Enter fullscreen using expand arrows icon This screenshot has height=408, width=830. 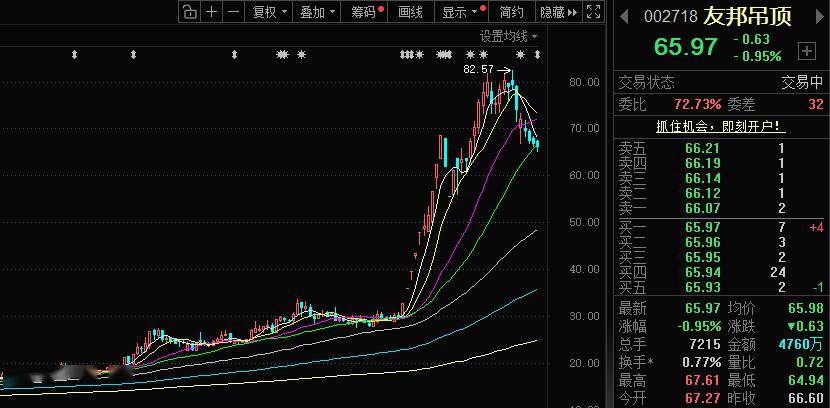(594, 12)
